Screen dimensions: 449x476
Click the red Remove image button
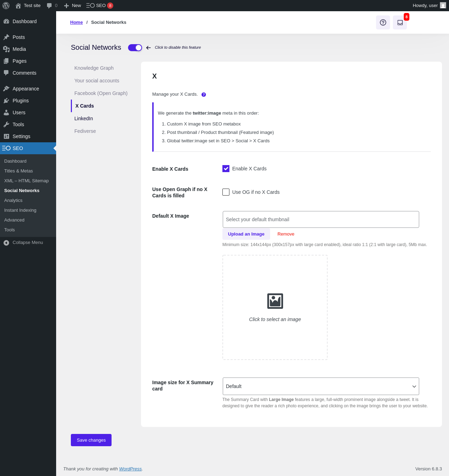[286, 234]
